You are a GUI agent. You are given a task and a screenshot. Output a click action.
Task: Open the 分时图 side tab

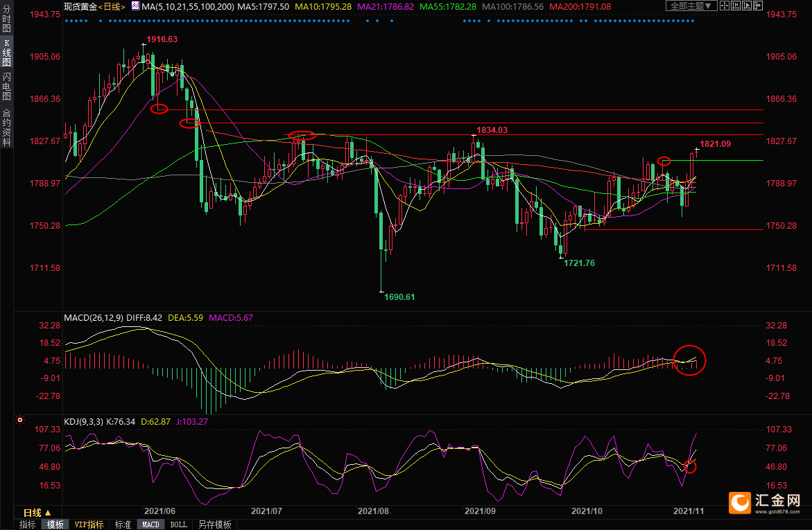pyautogui.click(x=6, y=18)
